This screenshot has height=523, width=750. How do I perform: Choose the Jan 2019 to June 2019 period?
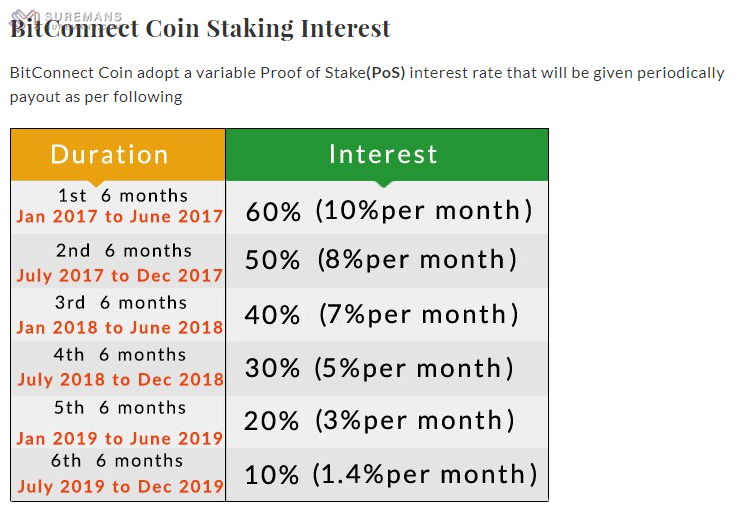pyautogui.click(x=120, y=438)
